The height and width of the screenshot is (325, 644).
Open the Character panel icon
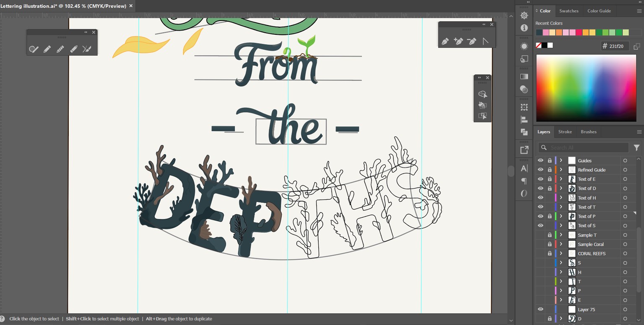click(524, 168)
